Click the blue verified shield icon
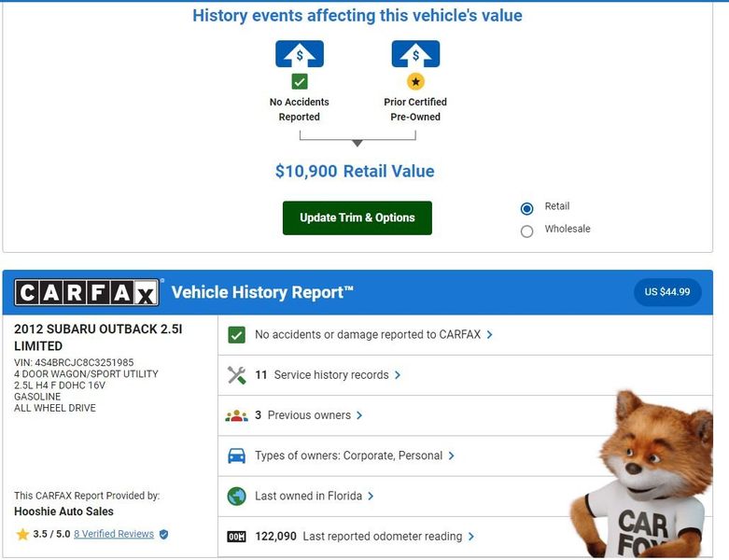 [163, 534]
